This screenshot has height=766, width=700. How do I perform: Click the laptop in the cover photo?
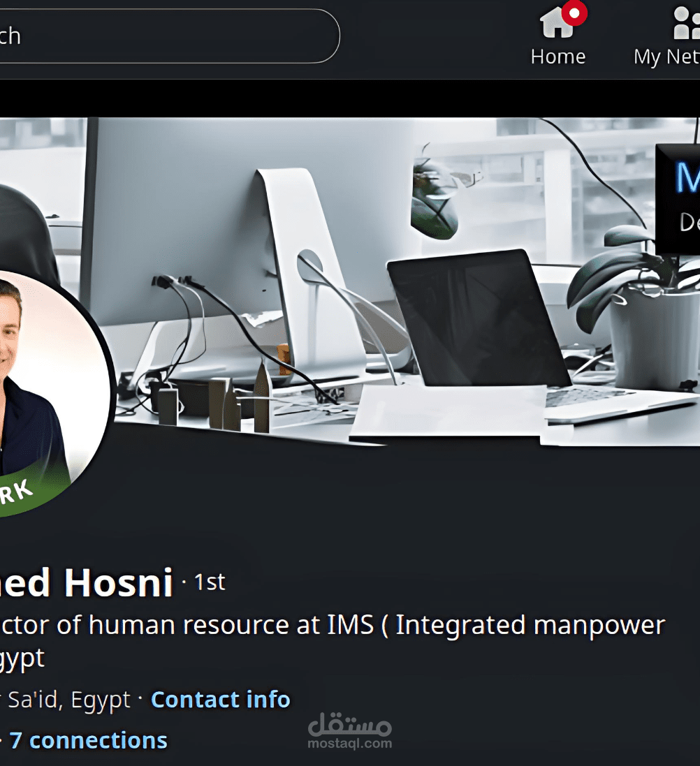494,337
